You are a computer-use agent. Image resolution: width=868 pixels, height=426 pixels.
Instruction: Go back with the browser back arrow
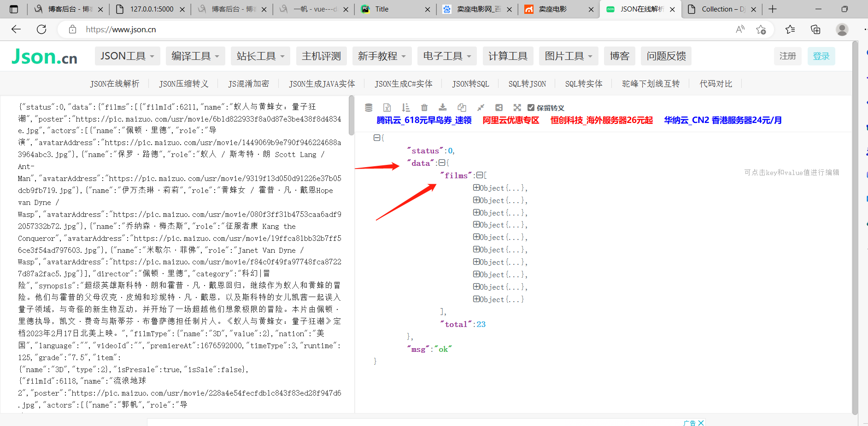[16, 29]
